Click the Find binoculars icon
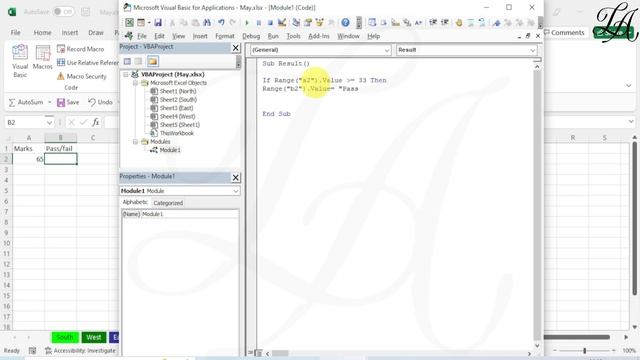 (x=207, y=23)
